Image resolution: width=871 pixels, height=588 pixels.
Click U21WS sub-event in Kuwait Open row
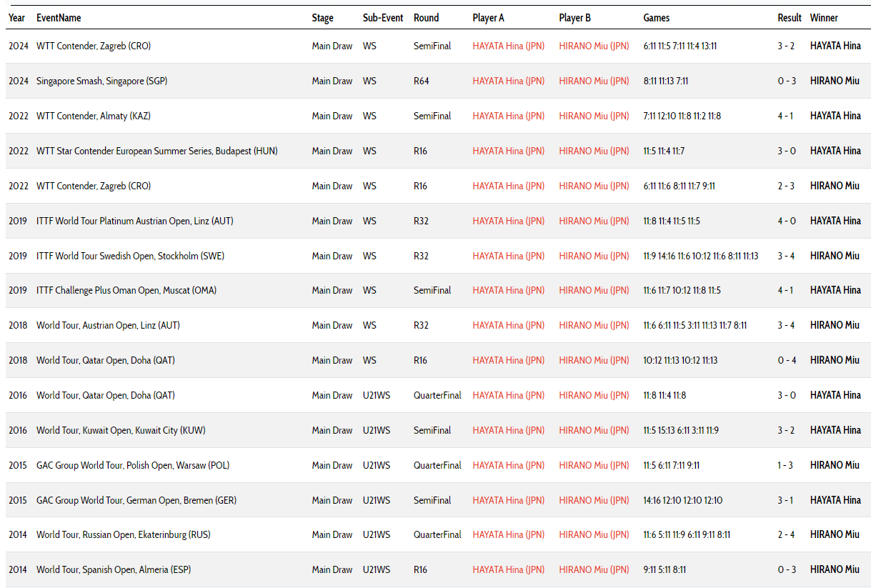[x=377, y=430]
